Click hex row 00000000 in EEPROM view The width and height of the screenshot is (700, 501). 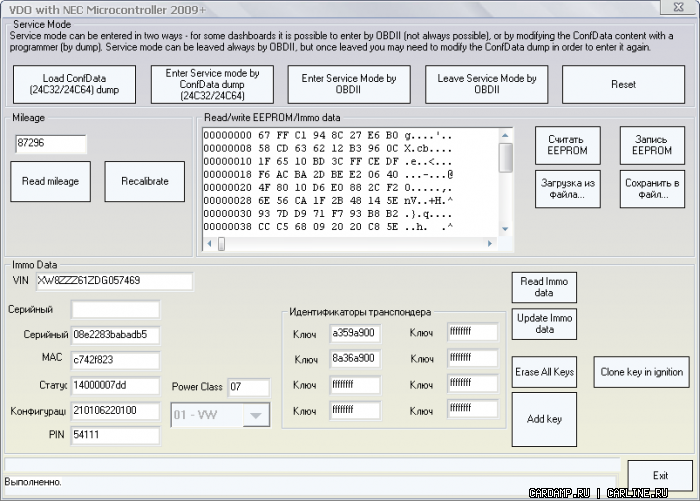328,135
